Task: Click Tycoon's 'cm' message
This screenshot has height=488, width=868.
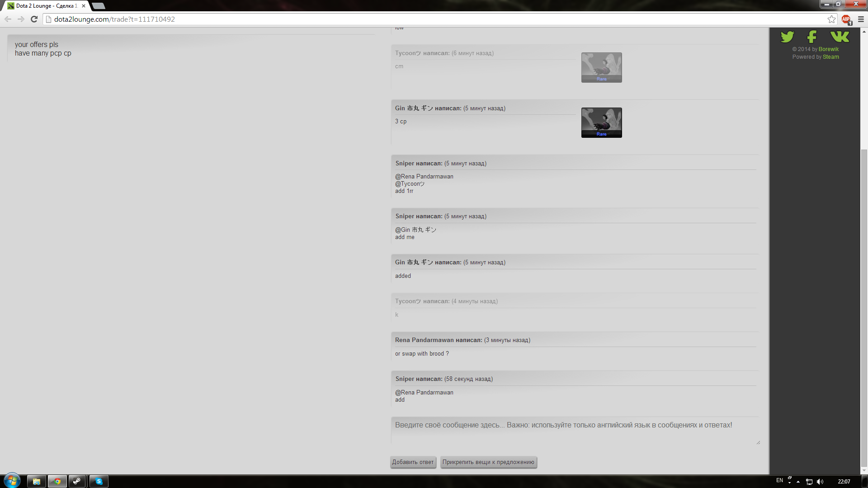Action: tap(399, 66)
